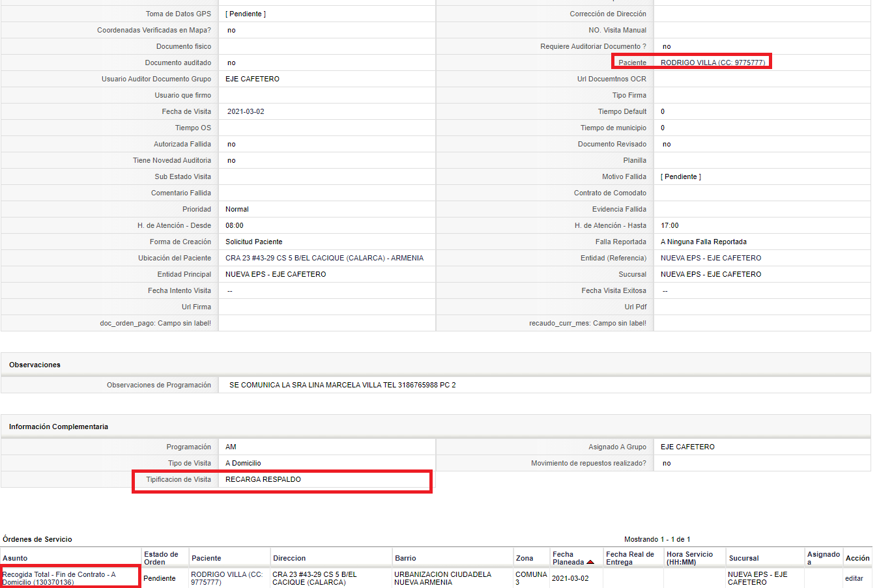Sort orders by the Asunto column header
The width and height of the screenshot is (879, 588).
pos(15,558)
